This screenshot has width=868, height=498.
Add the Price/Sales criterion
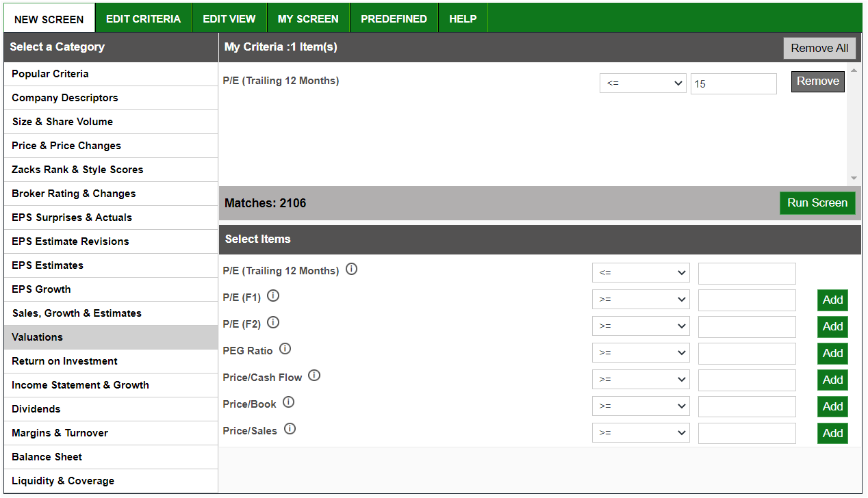coord(832,433)
